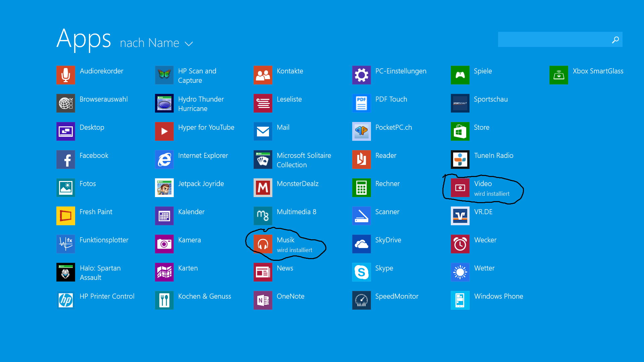Open the Leseliste icon
The height and width of the screenshot is (362, 644).
point(263,103)
